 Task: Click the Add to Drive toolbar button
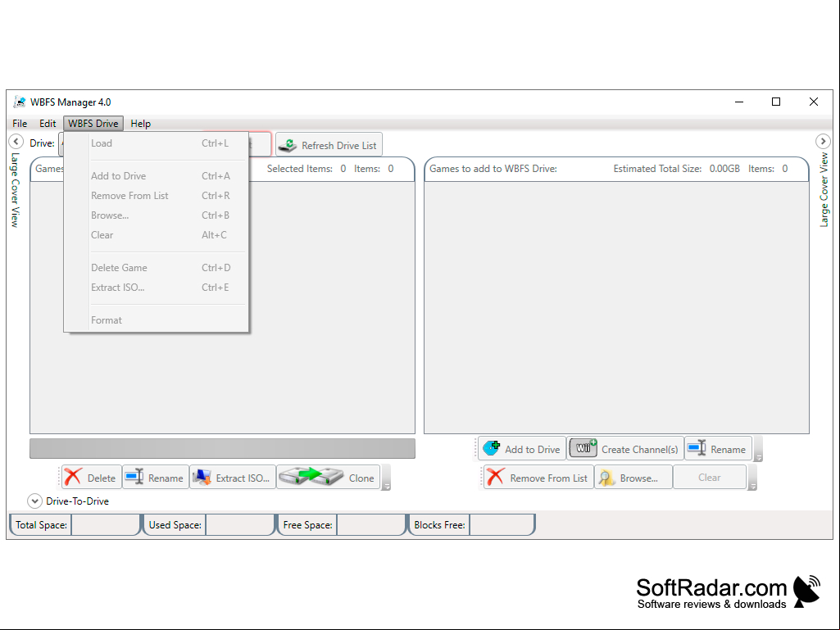pyautogui.click(x=522, y=449)
